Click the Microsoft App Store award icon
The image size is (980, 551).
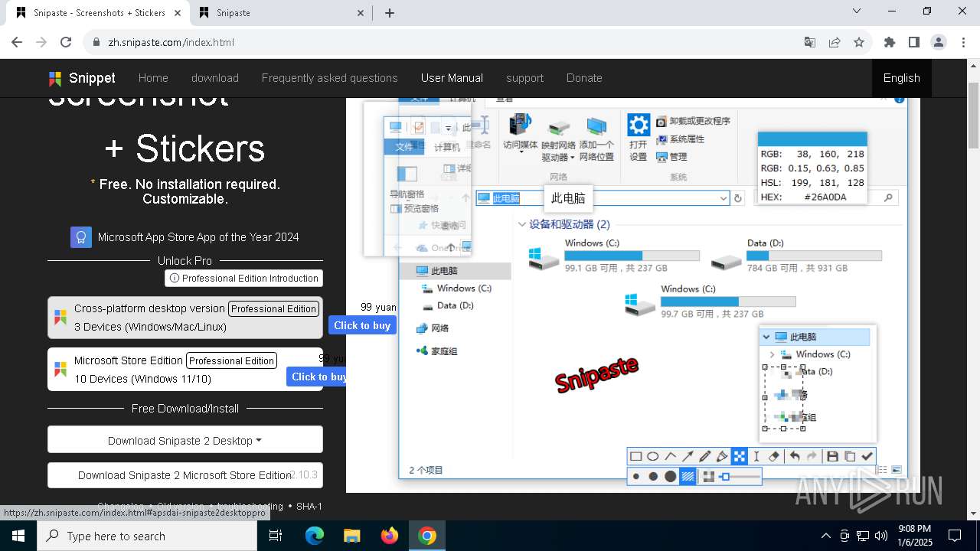point(81,237)
